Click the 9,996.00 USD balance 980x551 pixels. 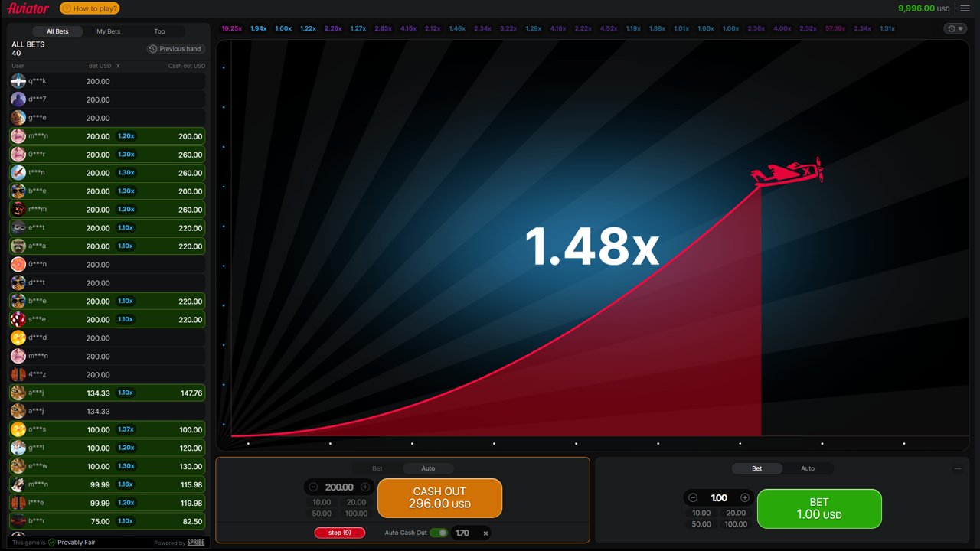[923, 8]
